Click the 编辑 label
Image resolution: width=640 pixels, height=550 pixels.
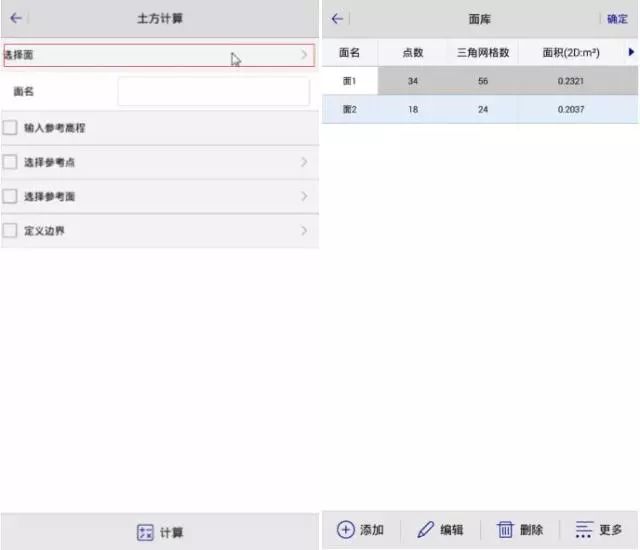pos(451,530)
